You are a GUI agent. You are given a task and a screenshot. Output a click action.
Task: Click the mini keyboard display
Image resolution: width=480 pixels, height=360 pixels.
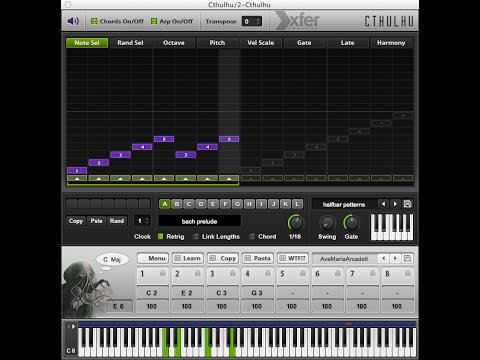392,227
